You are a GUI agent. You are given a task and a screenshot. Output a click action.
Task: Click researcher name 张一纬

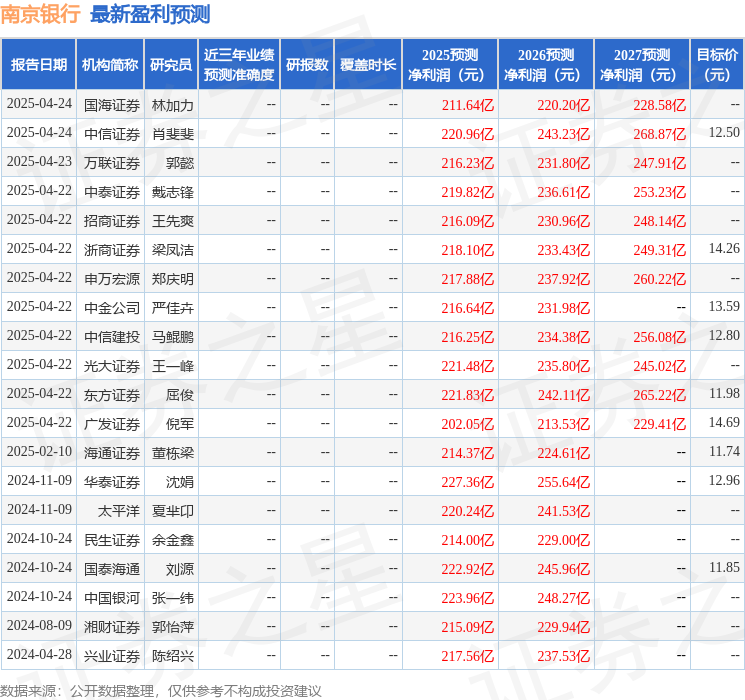pos(172,598)
